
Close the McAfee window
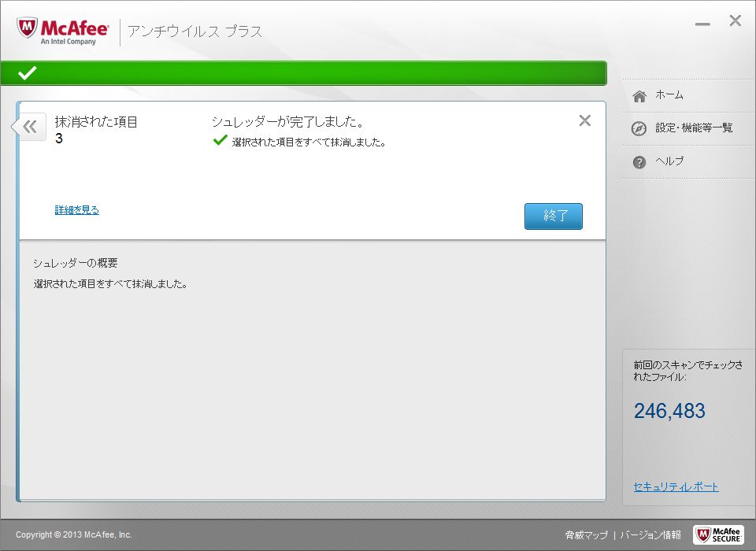(736, 20)
